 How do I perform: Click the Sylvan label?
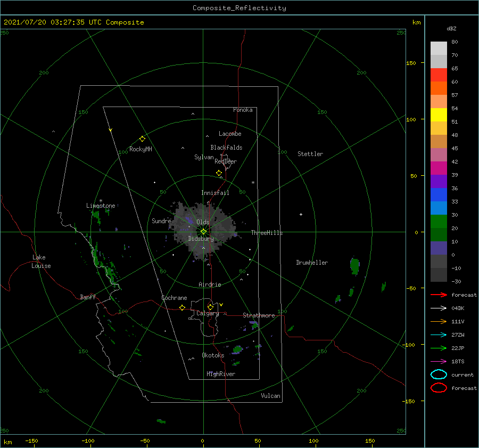[x=204, y=157]
